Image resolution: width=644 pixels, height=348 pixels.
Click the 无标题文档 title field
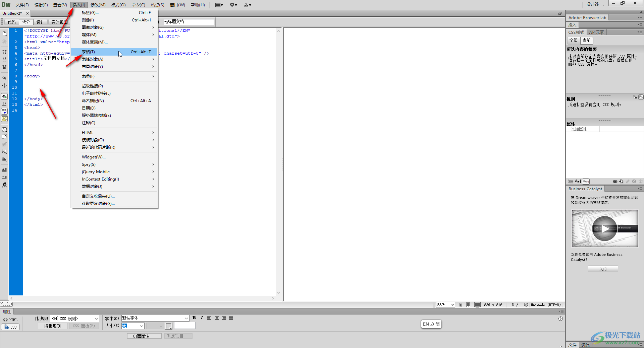(x=188, y=22)
